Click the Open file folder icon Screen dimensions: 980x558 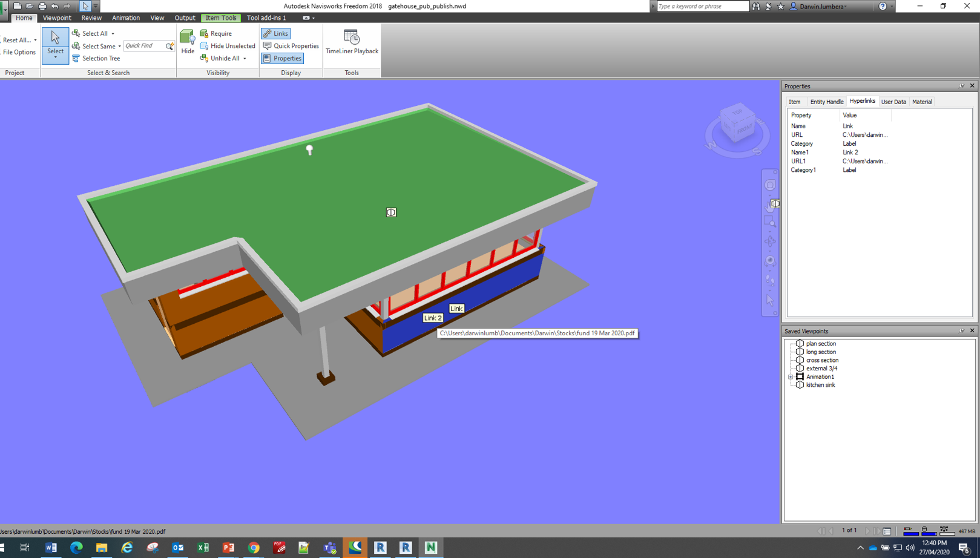(x=29, y=6)
